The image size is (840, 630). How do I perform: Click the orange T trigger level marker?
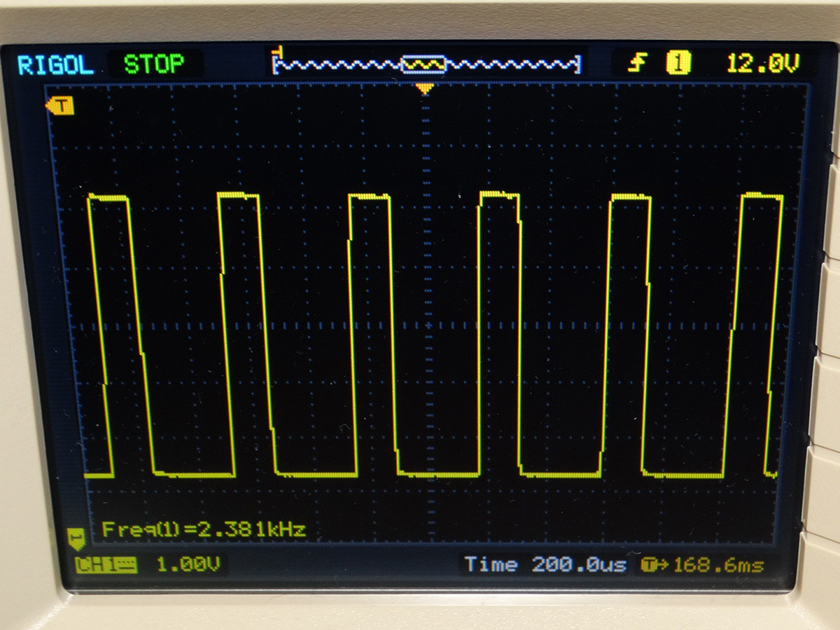click(60, 106)
